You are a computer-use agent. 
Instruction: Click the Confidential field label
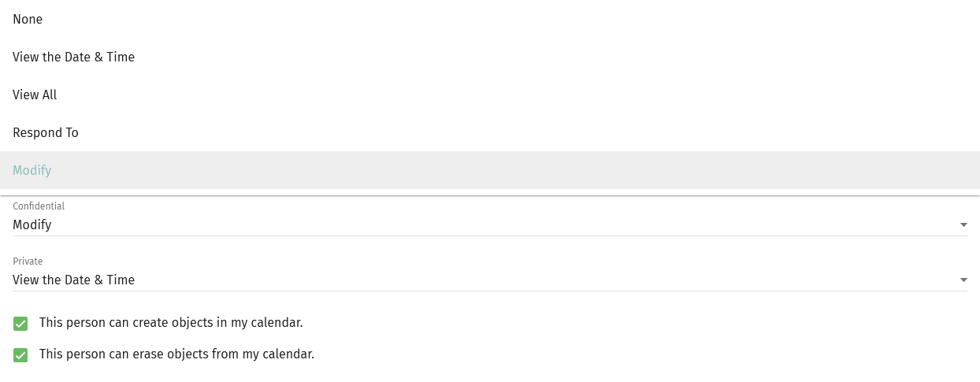tap(39, 206)
